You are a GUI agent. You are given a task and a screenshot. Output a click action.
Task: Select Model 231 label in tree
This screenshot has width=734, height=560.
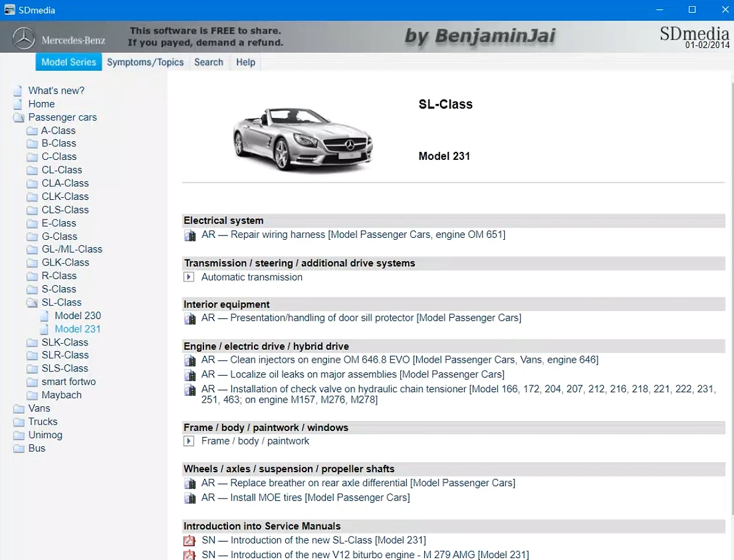pos(77,329)
